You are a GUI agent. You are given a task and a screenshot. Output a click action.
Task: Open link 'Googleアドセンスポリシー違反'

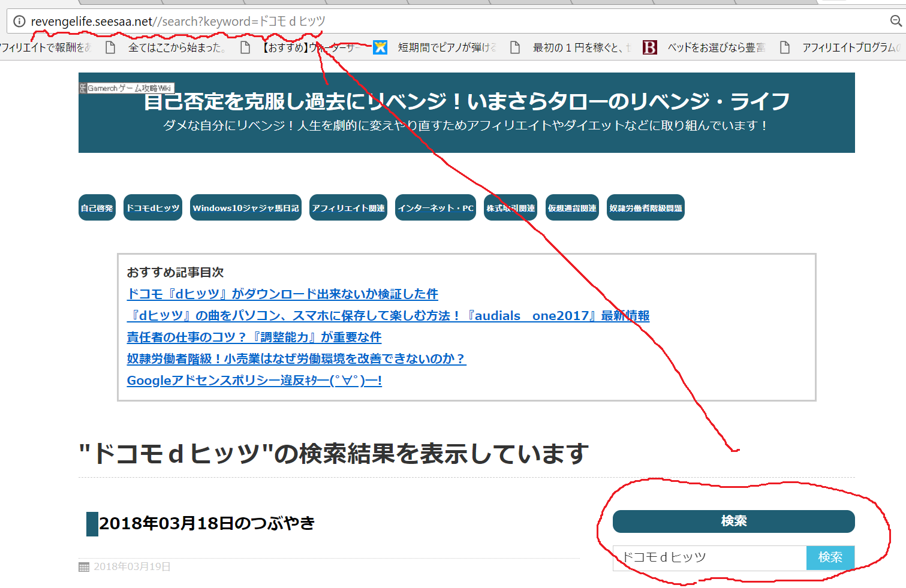254,380
